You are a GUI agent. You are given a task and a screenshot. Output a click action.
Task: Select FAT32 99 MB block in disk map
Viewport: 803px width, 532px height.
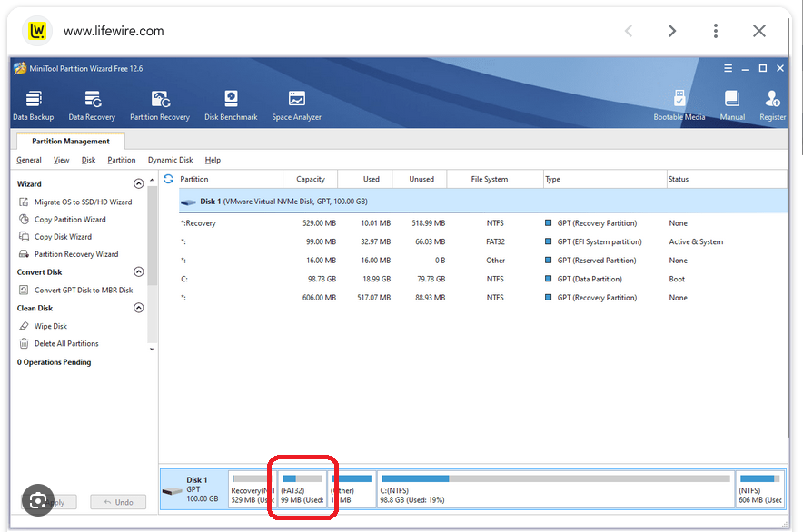coord(302,489)
